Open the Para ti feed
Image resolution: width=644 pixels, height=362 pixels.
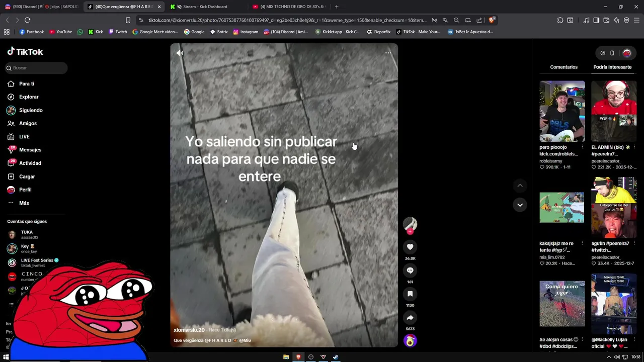tap(21, 84)
